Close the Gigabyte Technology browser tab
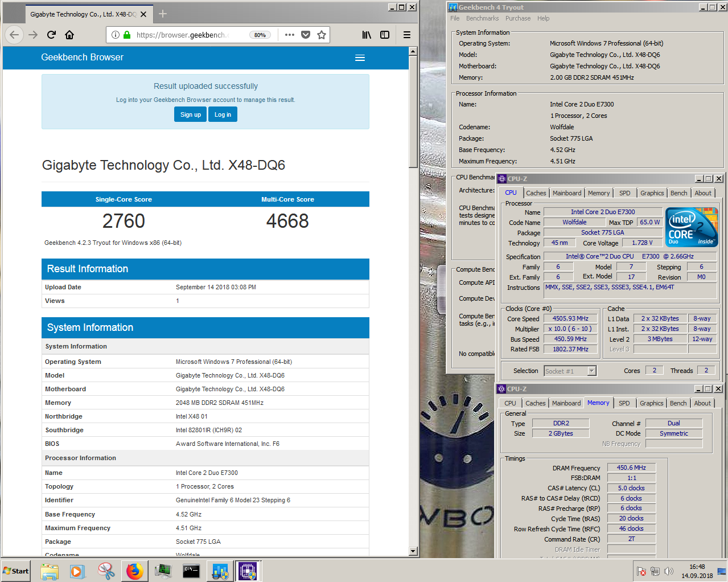The image size is (728, 582). 143,14
